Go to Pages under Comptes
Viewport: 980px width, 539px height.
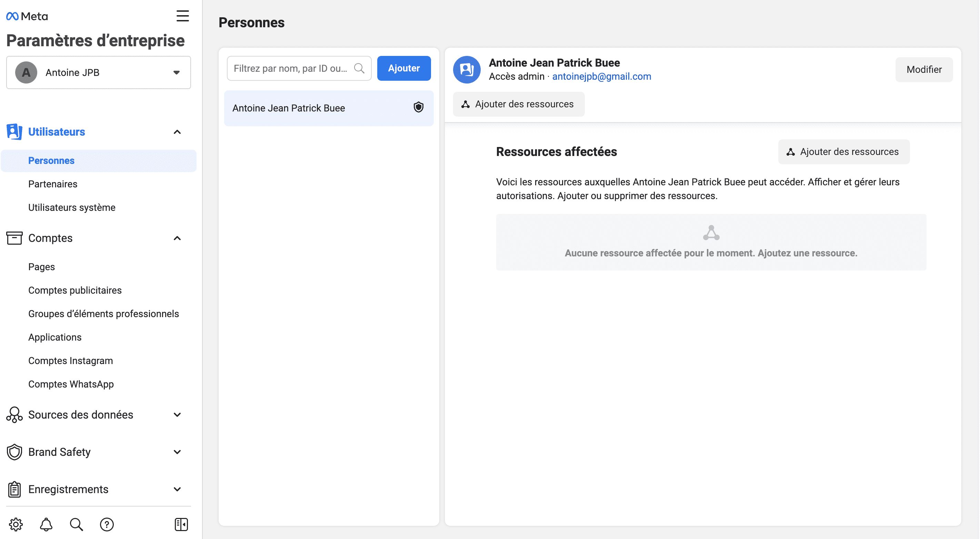click(x=41, y=267)
